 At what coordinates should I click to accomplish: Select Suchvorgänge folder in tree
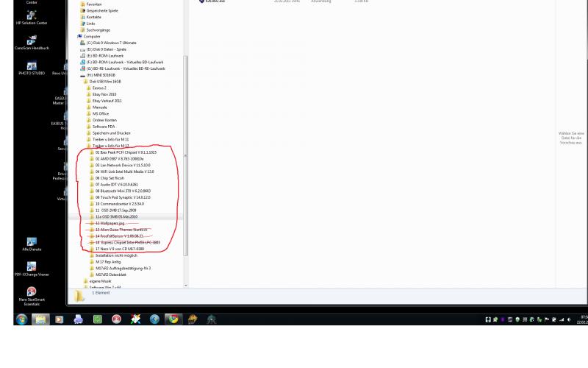coord(96,30)
